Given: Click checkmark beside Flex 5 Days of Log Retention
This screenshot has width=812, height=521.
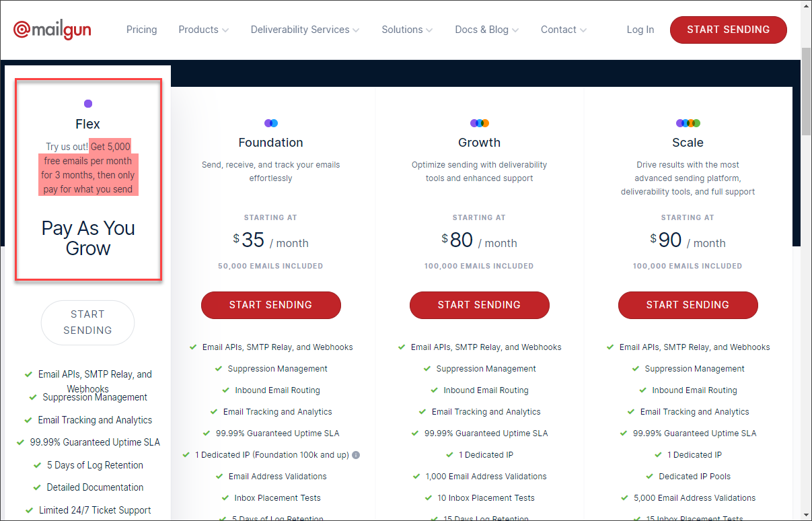Looking at the screenshot, I should 38,465.
